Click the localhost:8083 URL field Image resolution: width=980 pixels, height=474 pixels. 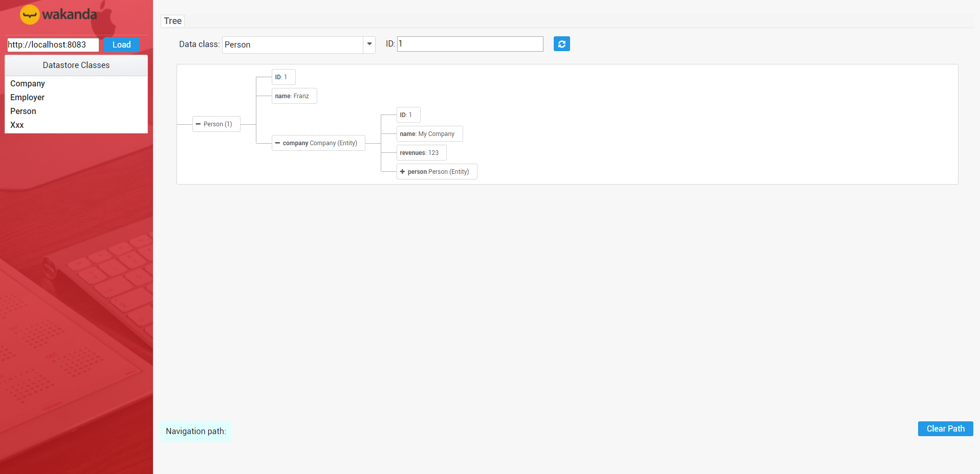point(52,44)
